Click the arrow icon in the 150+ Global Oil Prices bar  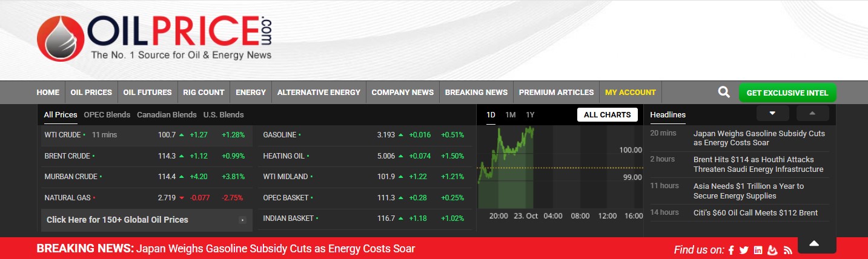(242, 220)
